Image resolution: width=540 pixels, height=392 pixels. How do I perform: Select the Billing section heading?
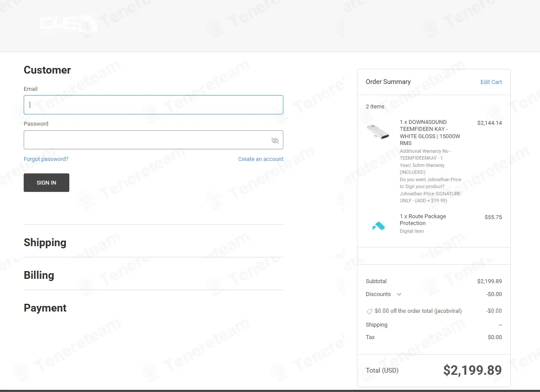pos(39,275)
